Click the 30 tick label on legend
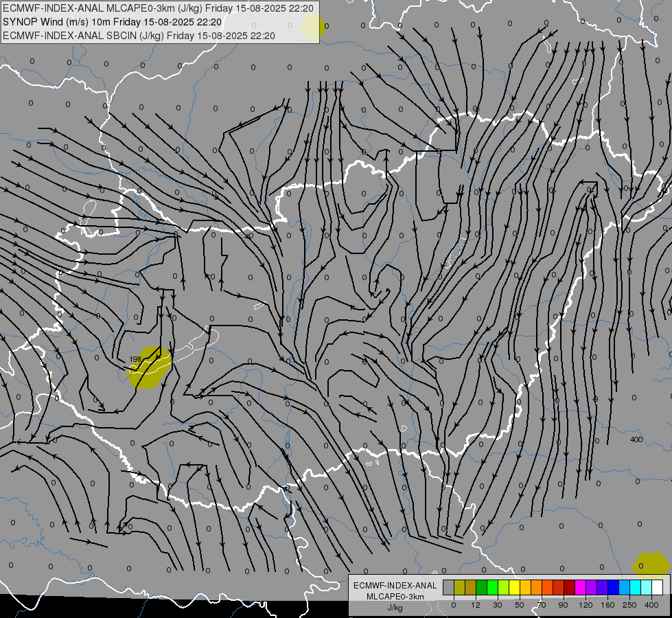This screenshot has height=618, width=672. click(498, 605)
